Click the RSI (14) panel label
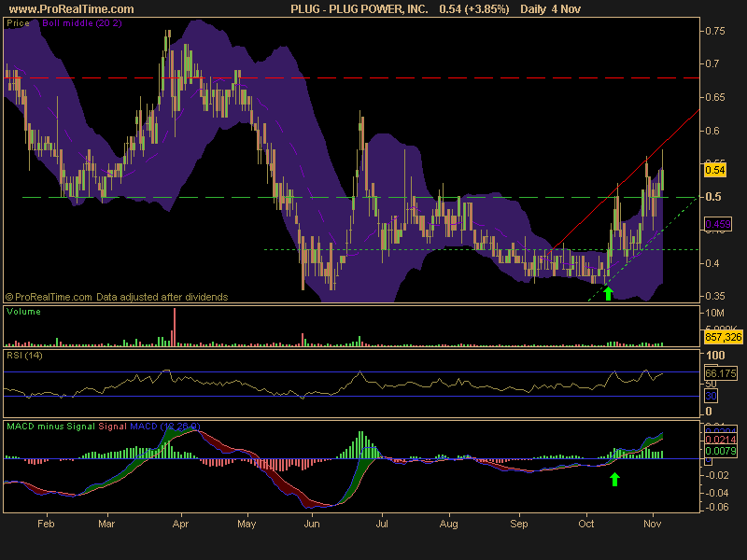 coord(24,356)
